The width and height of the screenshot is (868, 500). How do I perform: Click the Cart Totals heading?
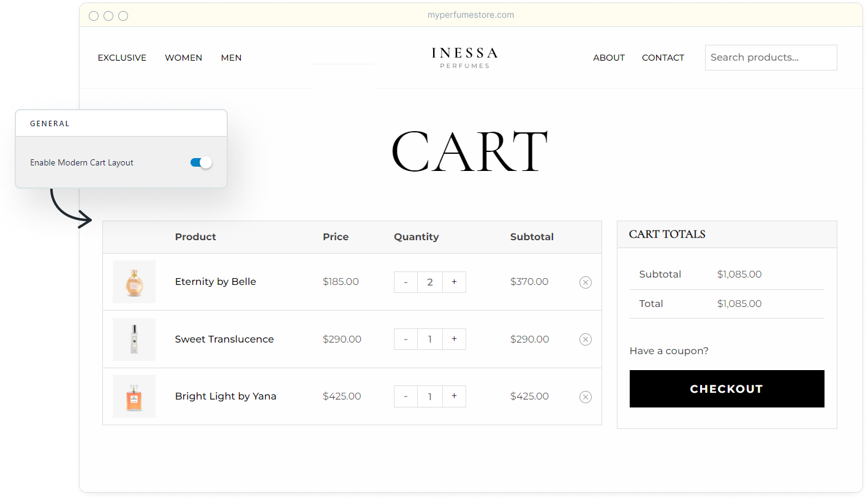pos(667,234)
